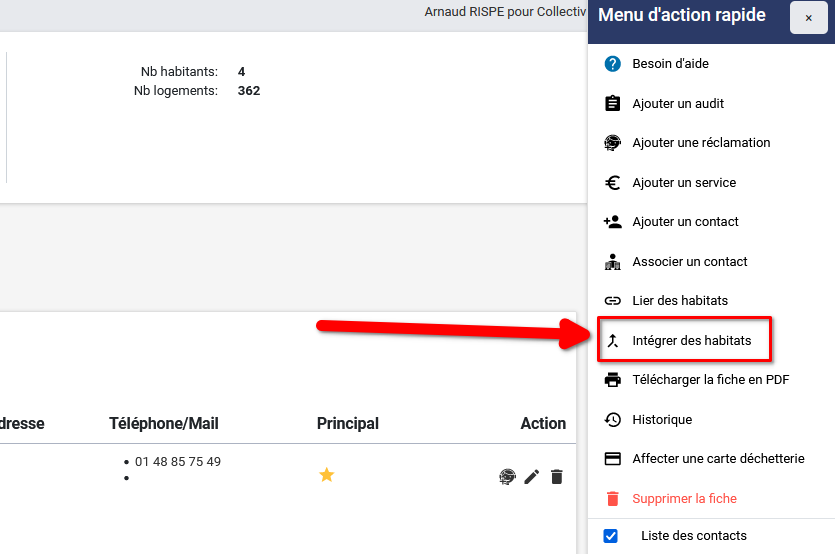Viewport: 835px width, 554px height.
Task: Click the clipboard icon for adding an audit
Action: pyautogui.click(x=613, y=104)
